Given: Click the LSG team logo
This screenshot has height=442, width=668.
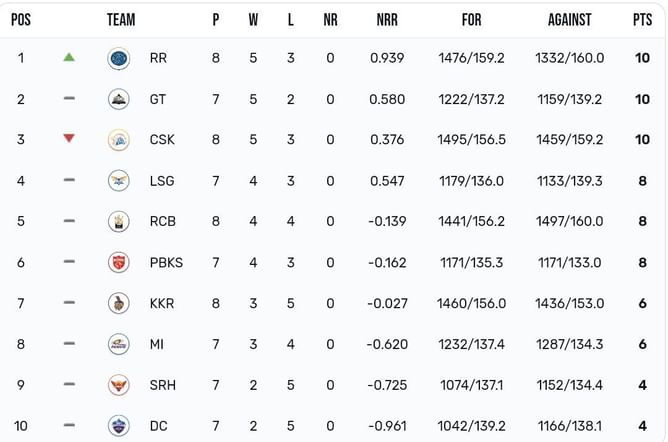Looking at the screenshot, I should click(x=118, y=181).
